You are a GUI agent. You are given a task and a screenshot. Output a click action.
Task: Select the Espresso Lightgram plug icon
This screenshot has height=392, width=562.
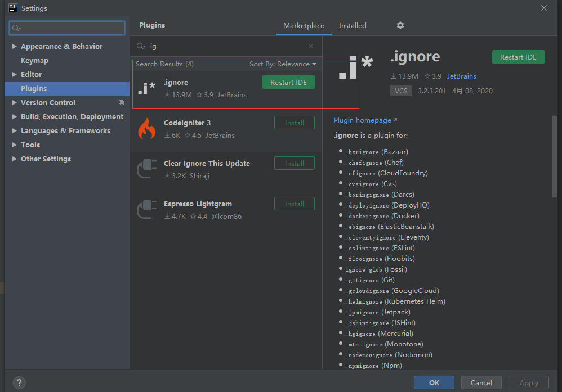point(146,209)
